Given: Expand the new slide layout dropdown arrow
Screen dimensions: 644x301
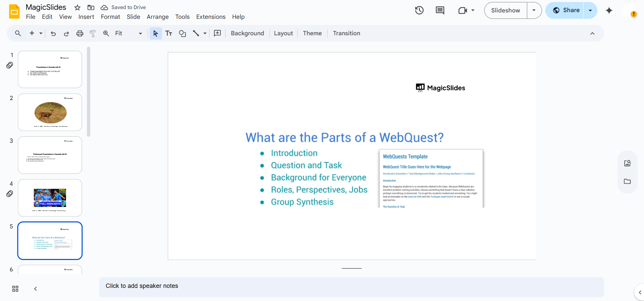Looking at the screenshot, I should pyautogui.click(x=41, y=33).
